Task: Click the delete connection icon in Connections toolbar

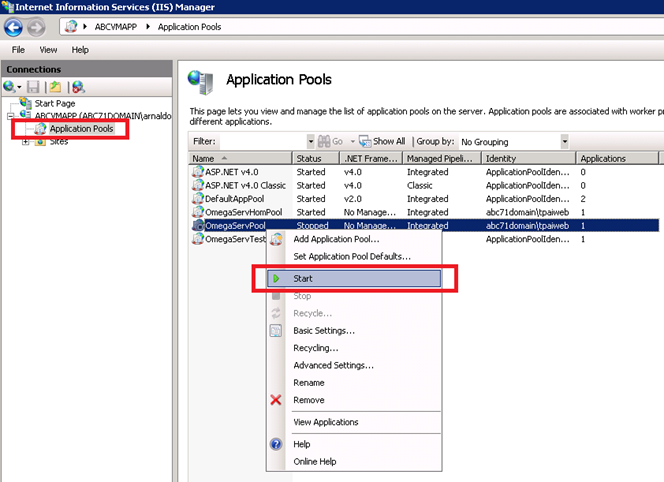Action: [78, 87]
